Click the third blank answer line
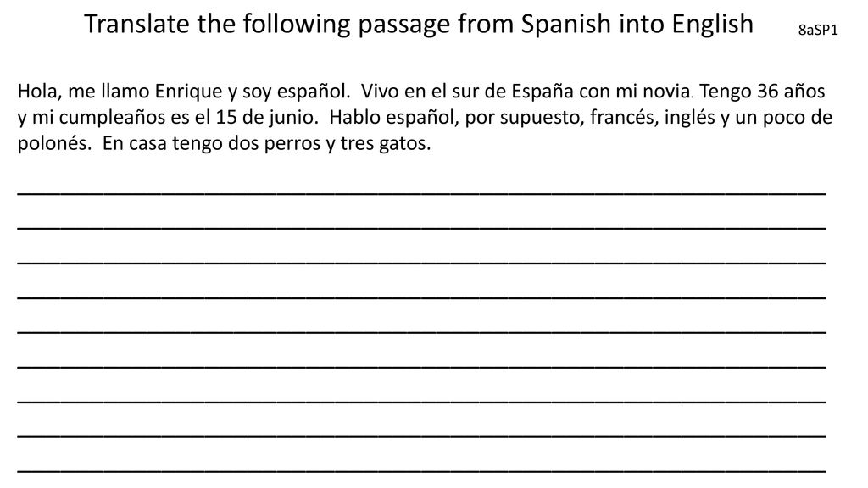Screen dimensions: 868x488 [x=422, y=263]
